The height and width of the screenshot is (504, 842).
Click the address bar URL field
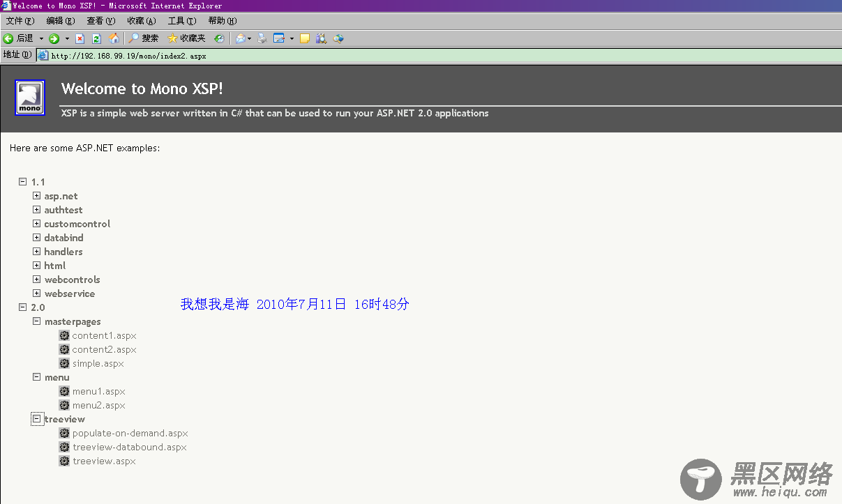pyautogui.click(x=439, y=56)
